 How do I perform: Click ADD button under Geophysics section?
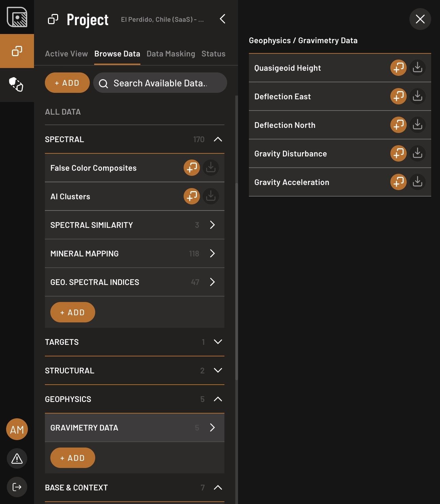(73, 458)
